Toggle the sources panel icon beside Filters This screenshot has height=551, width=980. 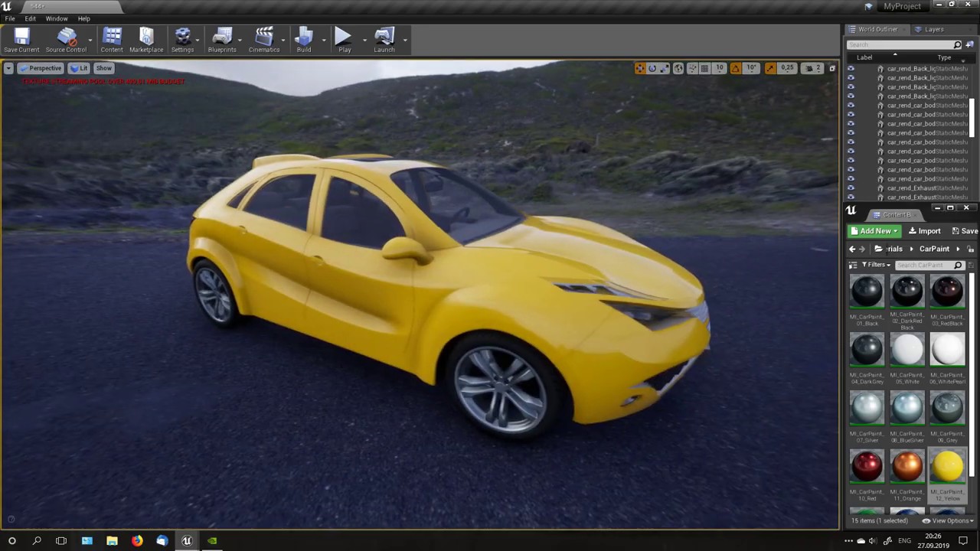click(853, 265)
